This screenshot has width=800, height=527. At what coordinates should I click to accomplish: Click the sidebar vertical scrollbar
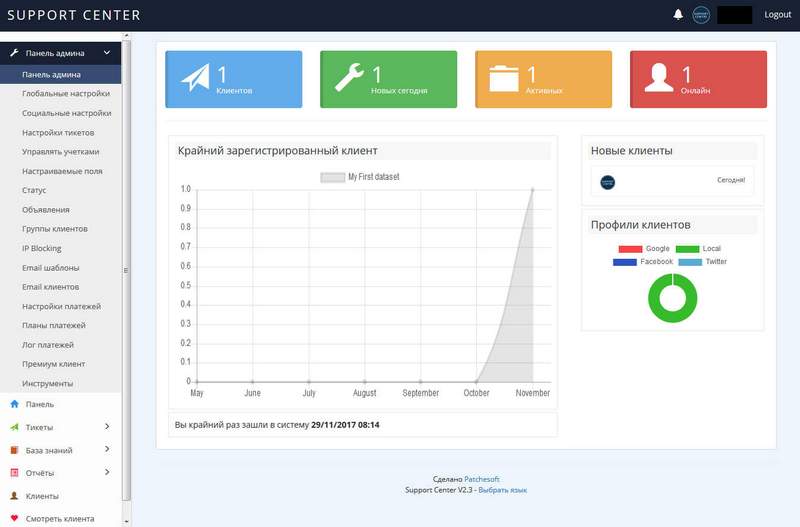tap(126, 270)
